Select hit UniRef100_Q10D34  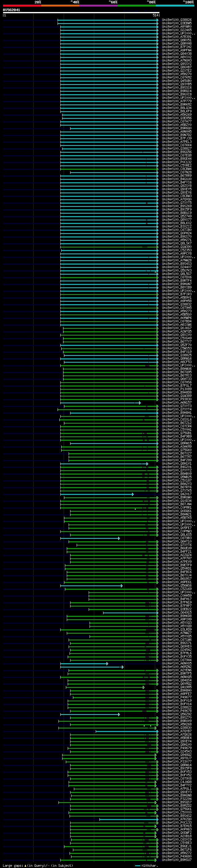click(176, 501)
